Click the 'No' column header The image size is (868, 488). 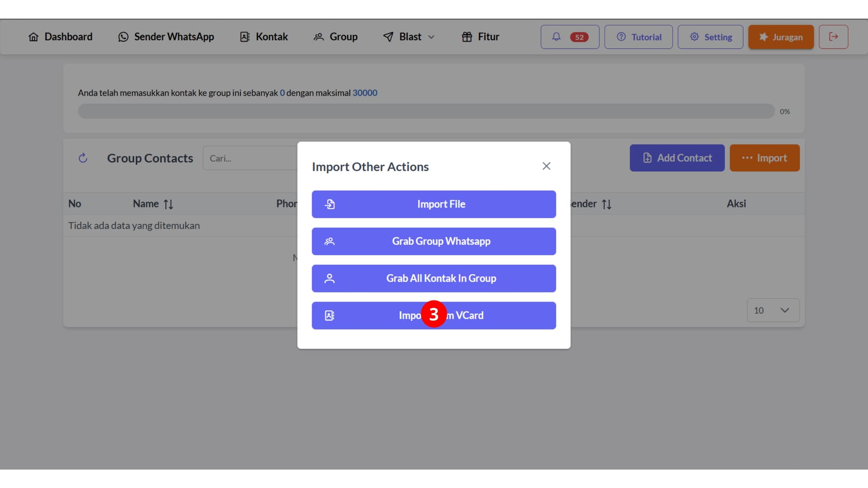(75, 204)
